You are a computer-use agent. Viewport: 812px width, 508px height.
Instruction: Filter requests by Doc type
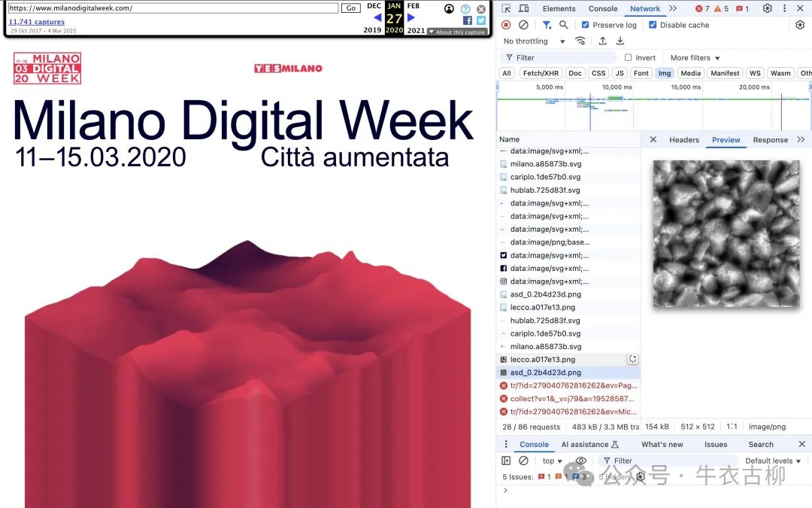click(x=575, y=73)
